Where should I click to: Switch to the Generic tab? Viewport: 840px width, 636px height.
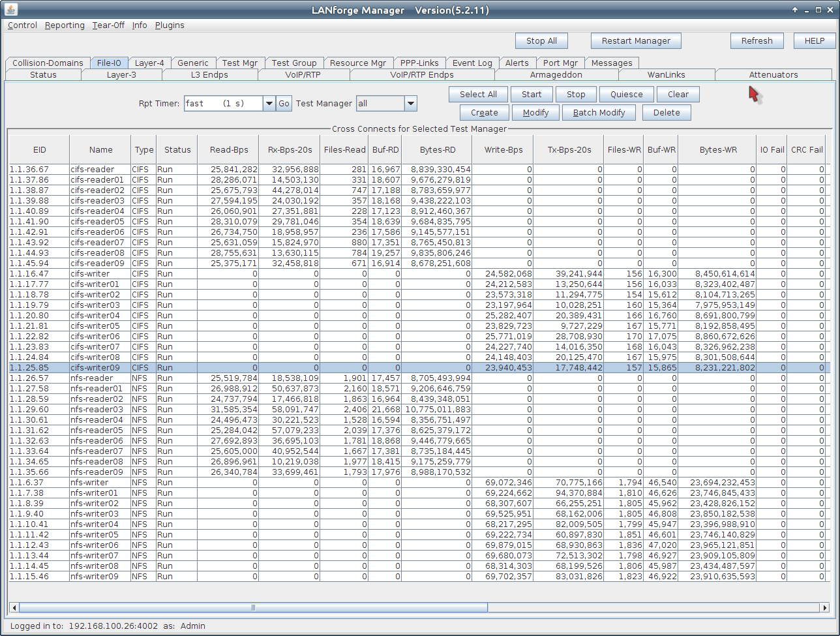(193, 63)
